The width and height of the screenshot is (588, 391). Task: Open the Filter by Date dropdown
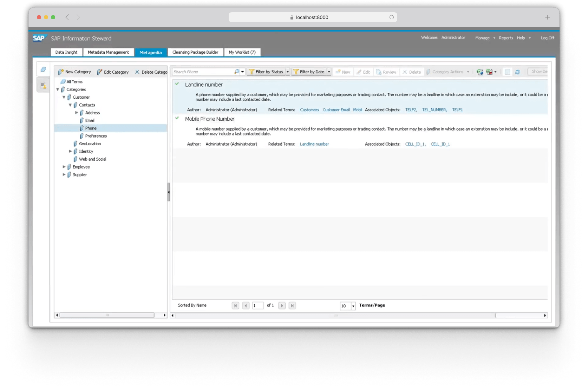[329, 72]
